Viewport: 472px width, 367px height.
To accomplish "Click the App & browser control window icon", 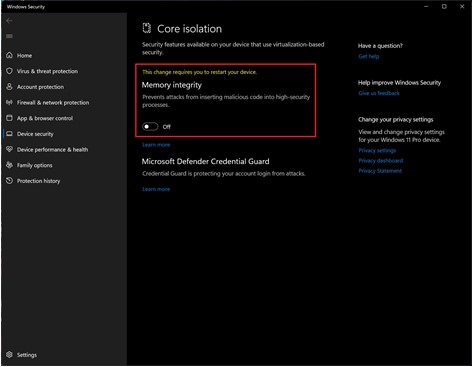I will pos(9,118).
